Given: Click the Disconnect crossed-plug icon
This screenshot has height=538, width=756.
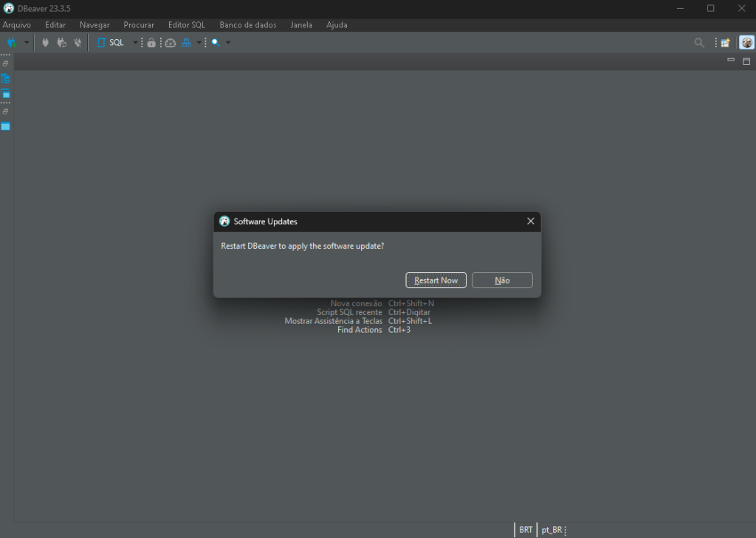Looking at the screenshot, I should tap(77, 43).
